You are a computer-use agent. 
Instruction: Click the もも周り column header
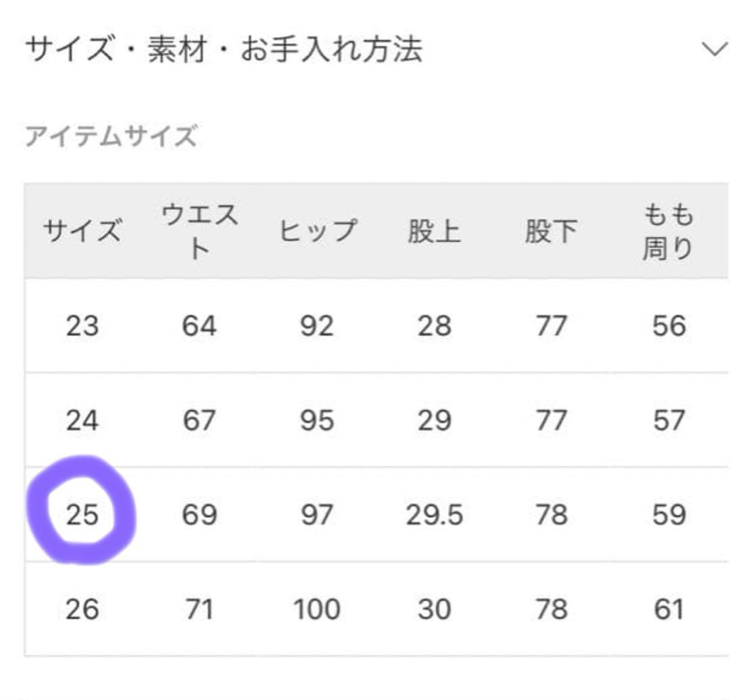[x=668, y=230]
